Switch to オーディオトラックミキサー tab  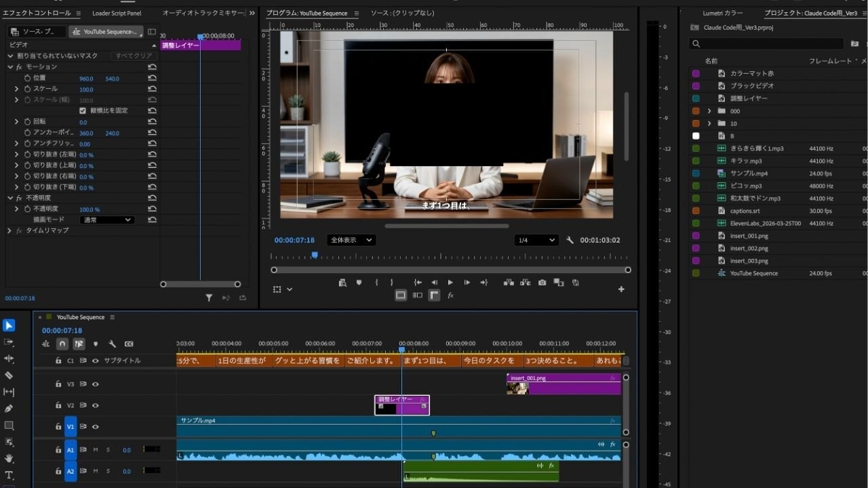pos(203,13)
